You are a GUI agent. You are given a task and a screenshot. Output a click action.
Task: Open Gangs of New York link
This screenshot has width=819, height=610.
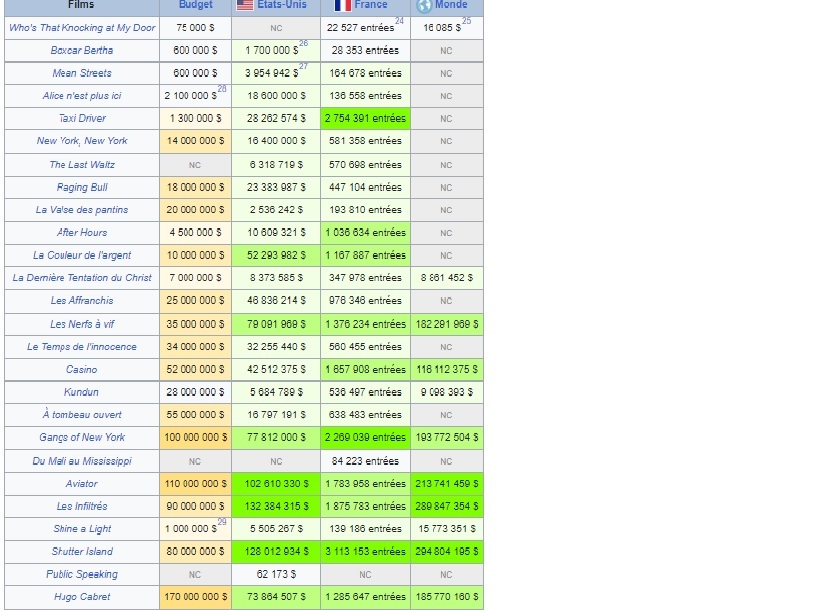tap(82, 437)
